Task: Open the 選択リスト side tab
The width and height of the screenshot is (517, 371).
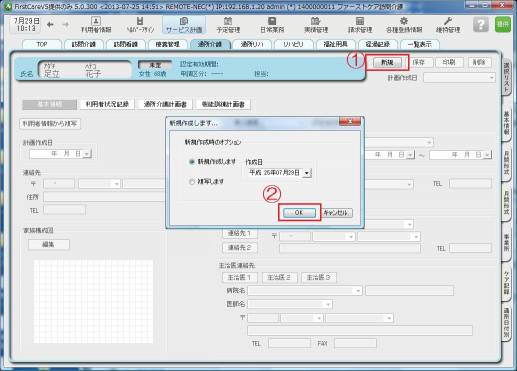Action: (x=506, y=76)
